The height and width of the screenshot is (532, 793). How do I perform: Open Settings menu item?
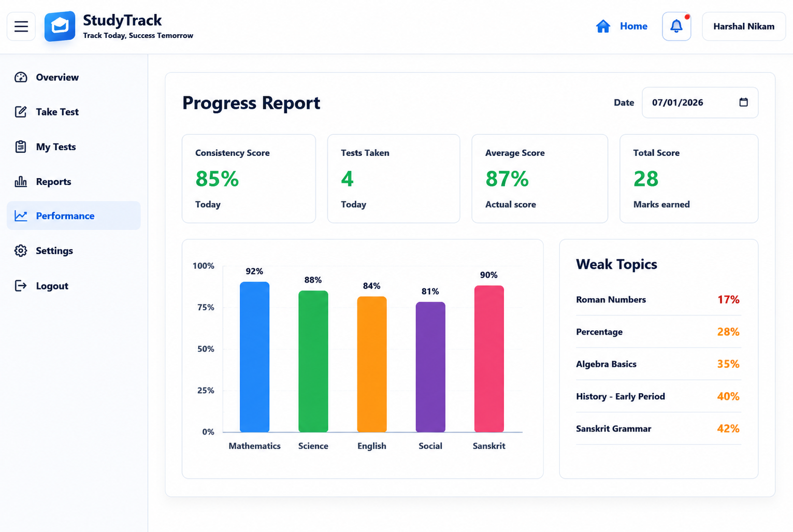click(x=74, y=251)
